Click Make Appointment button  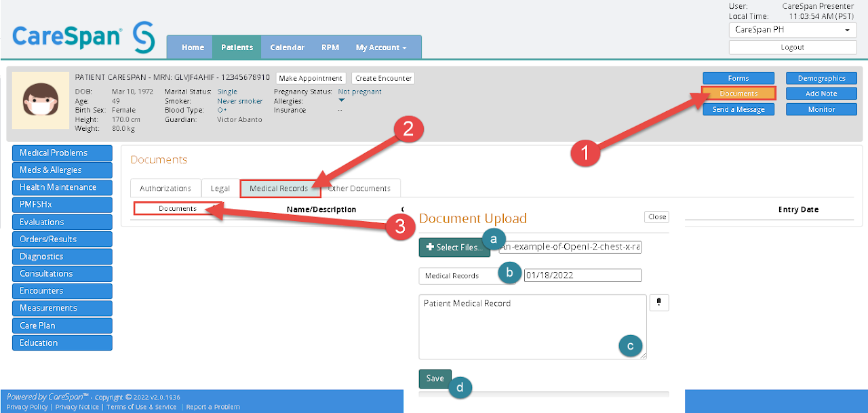pos(311,78)
